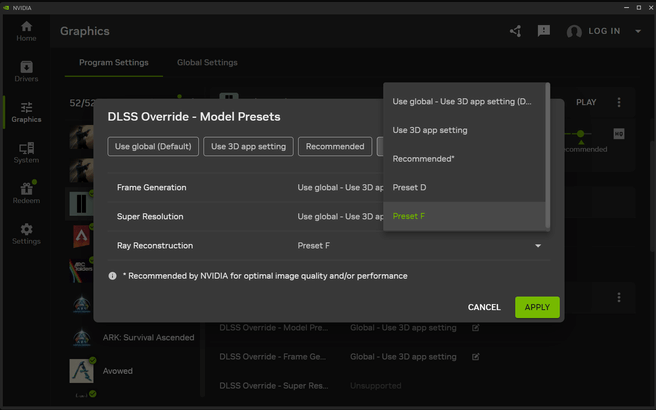This screenshot has height=410, width=656.
Task: Edit DLSS Override - Frame Generation setting
Action: click(476, 357)
